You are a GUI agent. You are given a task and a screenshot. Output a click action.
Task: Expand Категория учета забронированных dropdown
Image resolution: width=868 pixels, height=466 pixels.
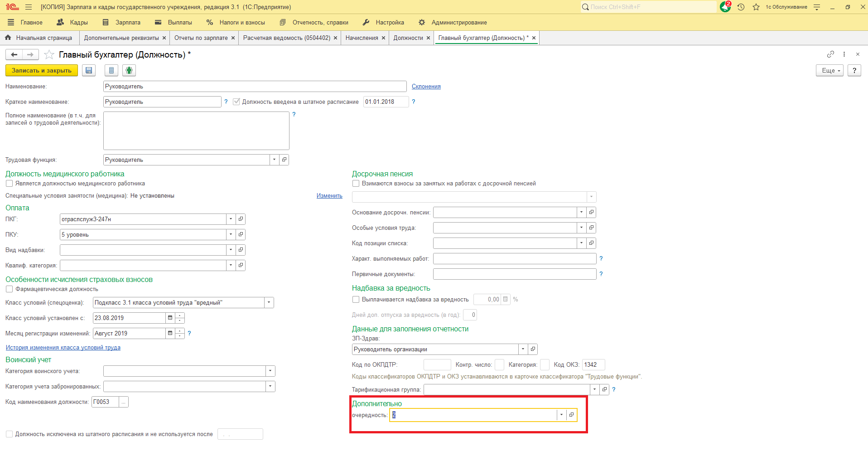(x=270, y=386)
